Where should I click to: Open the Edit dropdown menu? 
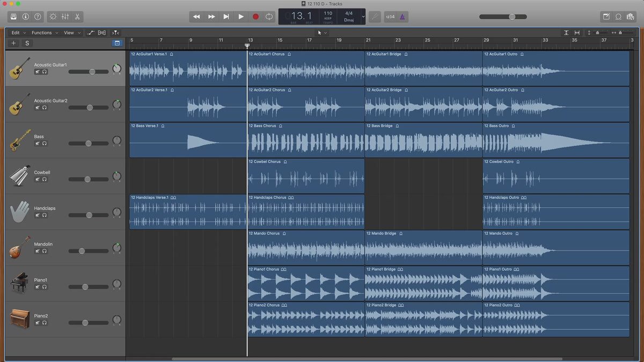point(19,33)
